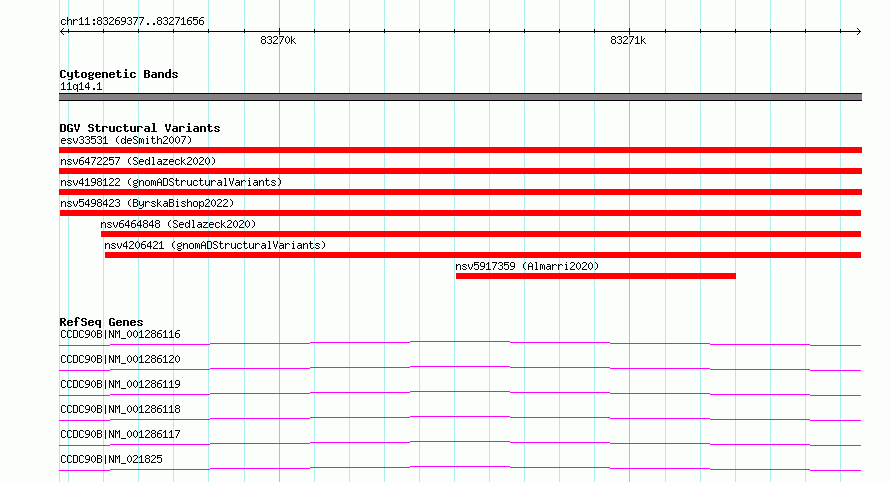The image size is (890, 482).
Task: Click the left arrowhead of the ruler
Action: coord(62,32)
